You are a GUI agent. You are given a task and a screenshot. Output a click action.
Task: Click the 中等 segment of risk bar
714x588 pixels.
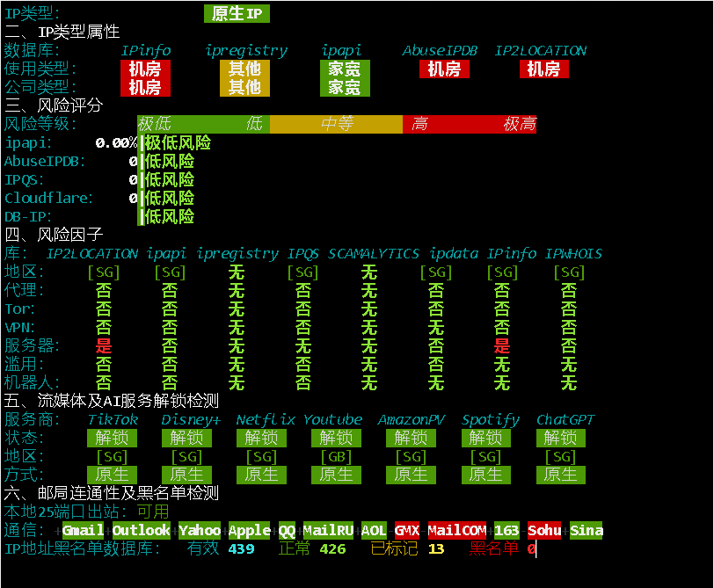click(336, 124)
